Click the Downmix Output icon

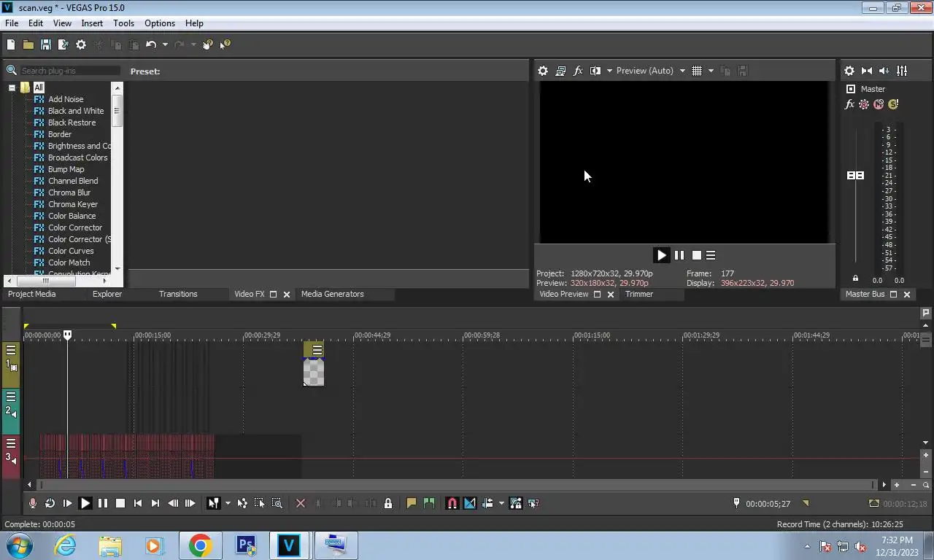(867, 71)
